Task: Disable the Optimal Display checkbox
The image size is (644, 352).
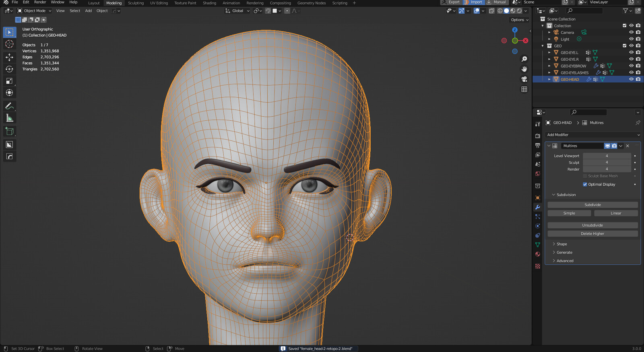Action: point(585,184)
